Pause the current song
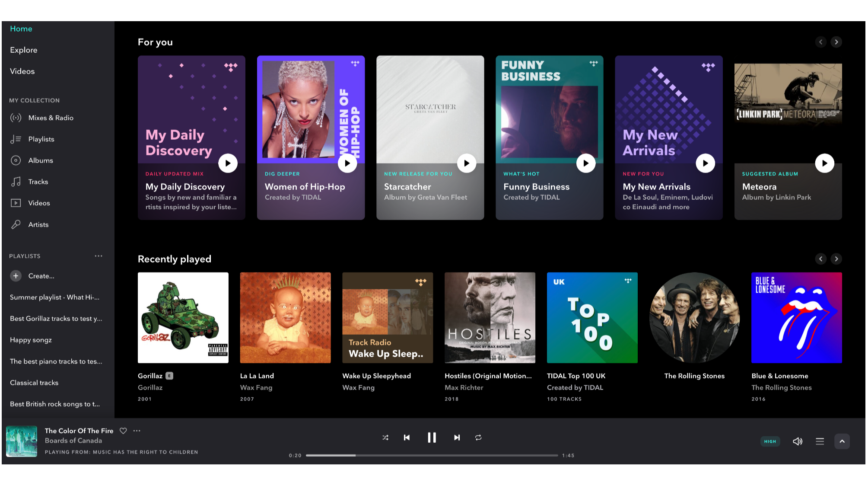This screenshot has width=868, height=486. (x=432, y=438)
